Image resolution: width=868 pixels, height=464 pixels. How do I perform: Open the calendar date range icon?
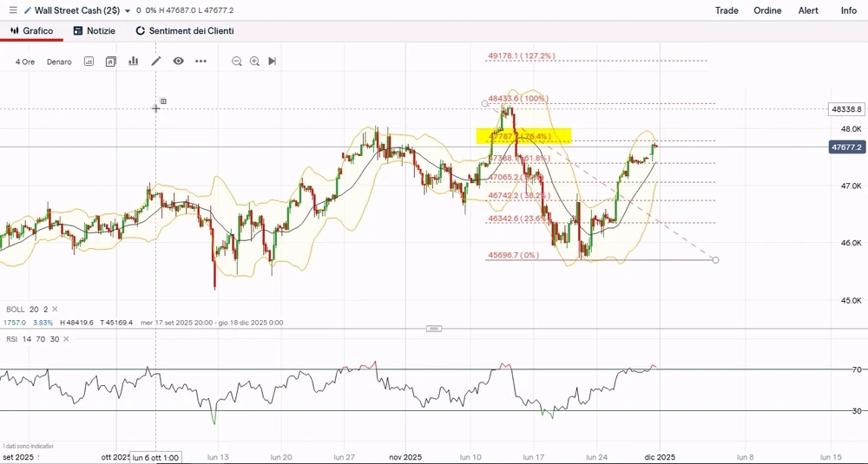pyautogui.click(x=89, y=62)
